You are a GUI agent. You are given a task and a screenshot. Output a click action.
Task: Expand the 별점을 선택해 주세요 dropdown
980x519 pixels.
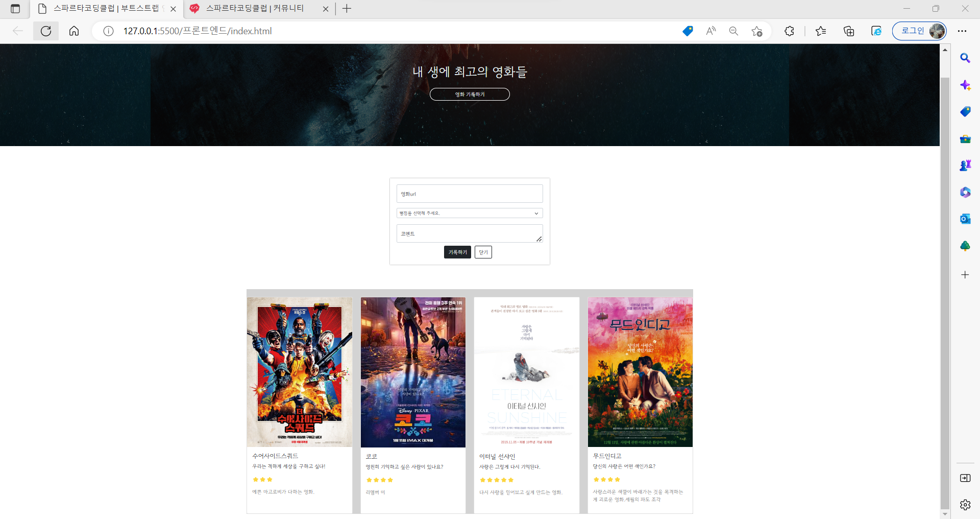tap(470, 213)
